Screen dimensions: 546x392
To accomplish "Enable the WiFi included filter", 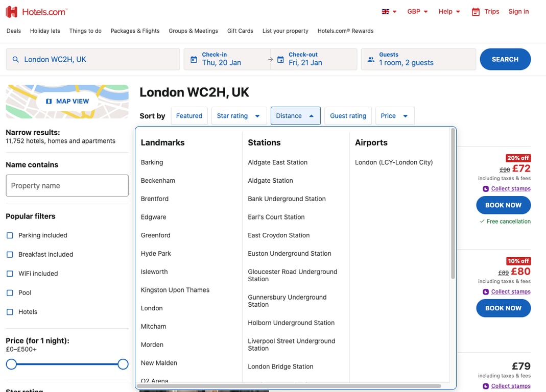I will tap(10, 274).
